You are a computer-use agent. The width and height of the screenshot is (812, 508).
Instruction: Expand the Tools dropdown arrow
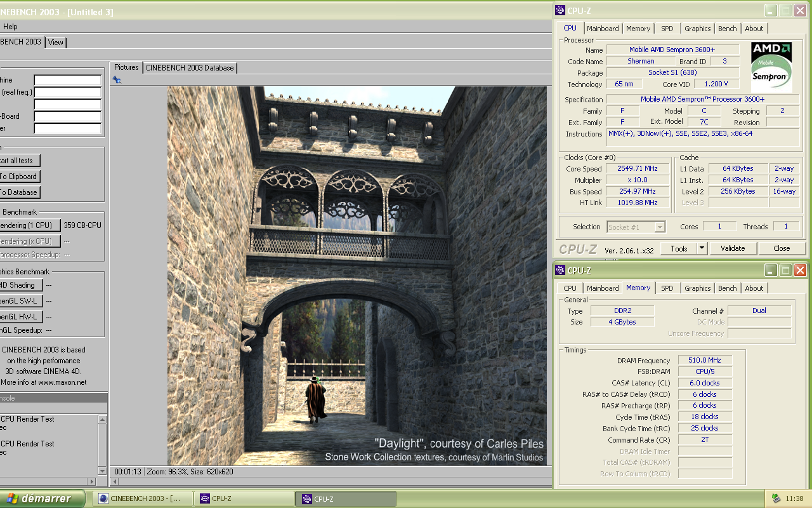(702, 248)
